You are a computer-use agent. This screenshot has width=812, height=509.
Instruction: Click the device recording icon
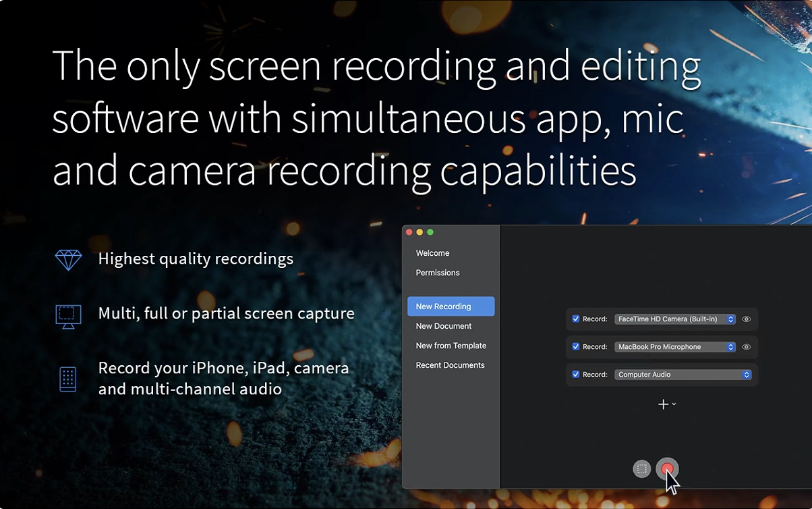[x=68, y=379]
